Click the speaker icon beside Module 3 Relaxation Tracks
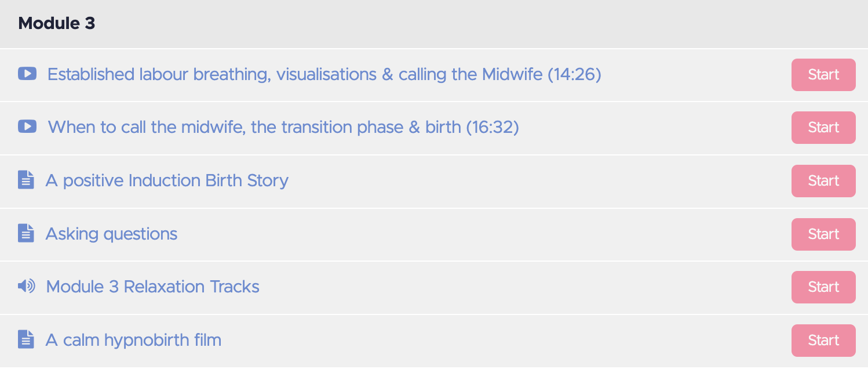The width and height of the screenshot is (868, 369). 27,287
